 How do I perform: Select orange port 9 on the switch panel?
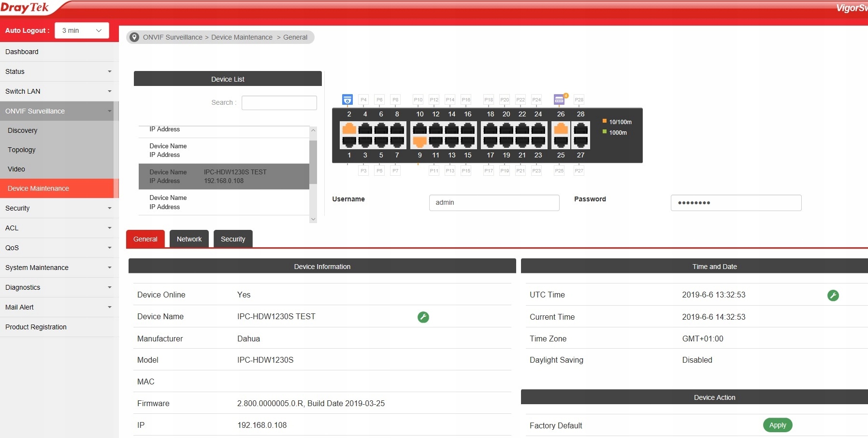pos(420,141)
